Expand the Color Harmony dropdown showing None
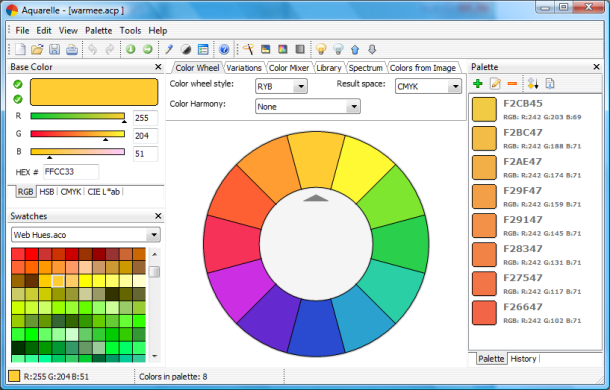610x390 pixels. point(308,106)
